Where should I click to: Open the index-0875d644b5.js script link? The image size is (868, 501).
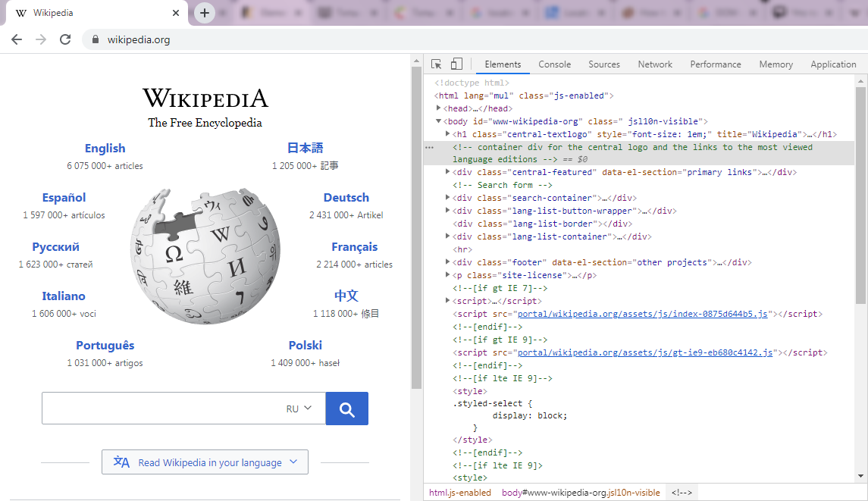pyautogui.click(x=642, y=314)
